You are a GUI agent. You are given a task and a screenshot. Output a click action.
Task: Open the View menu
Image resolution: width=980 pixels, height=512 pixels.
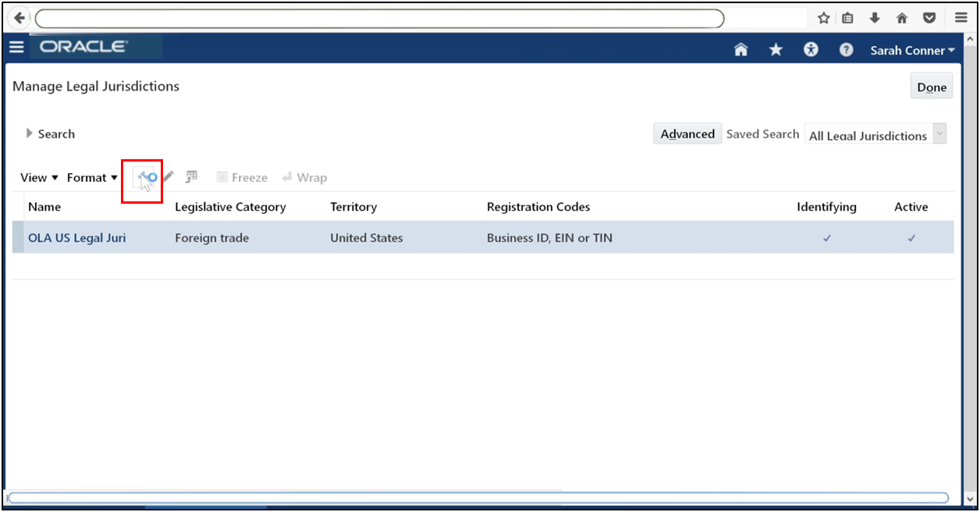click(x=37, y=177)
